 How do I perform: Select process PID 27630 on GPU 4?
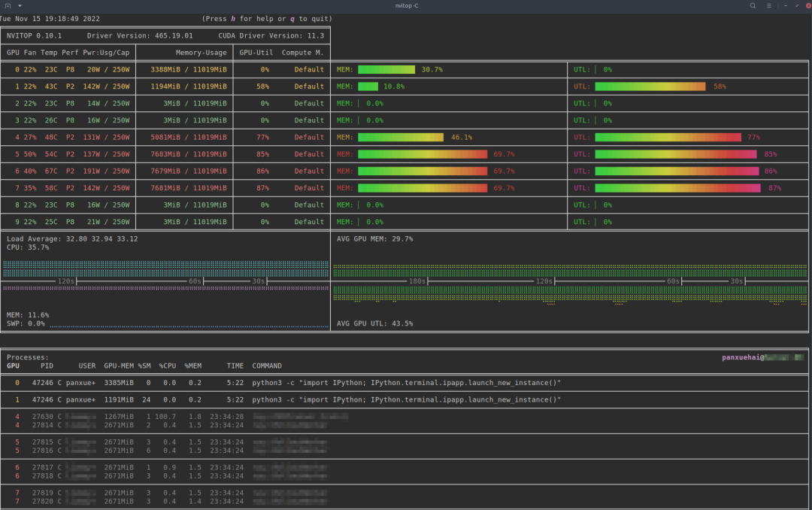coord(404,417)
